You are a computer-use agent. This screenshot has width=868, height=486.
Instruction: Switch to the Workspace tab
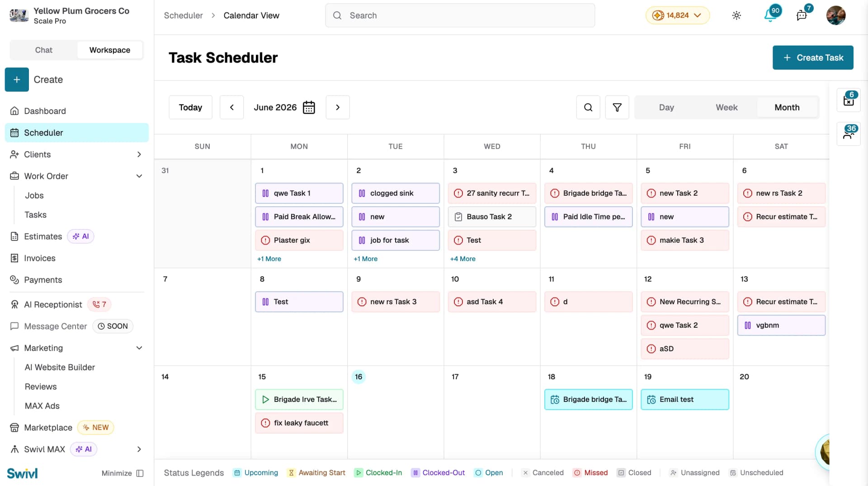pos(110,50)
